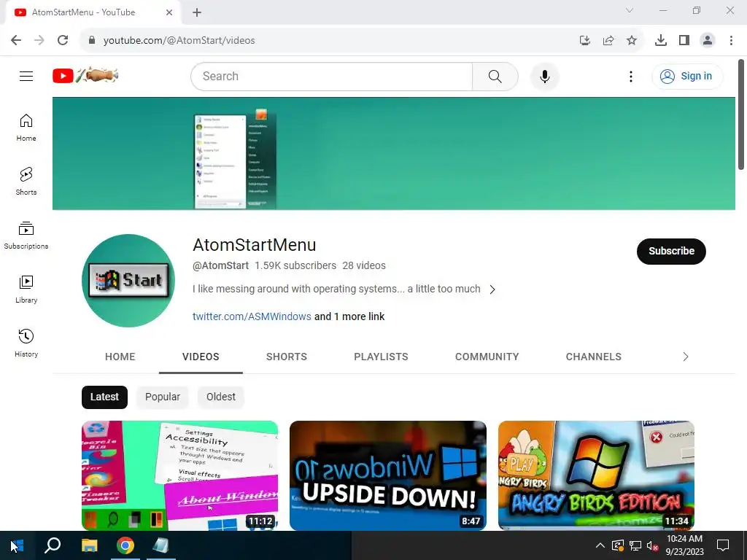The image size is (747, 560).
Task: Open the Angry Birds Edition video
Action: pos(596,475)
